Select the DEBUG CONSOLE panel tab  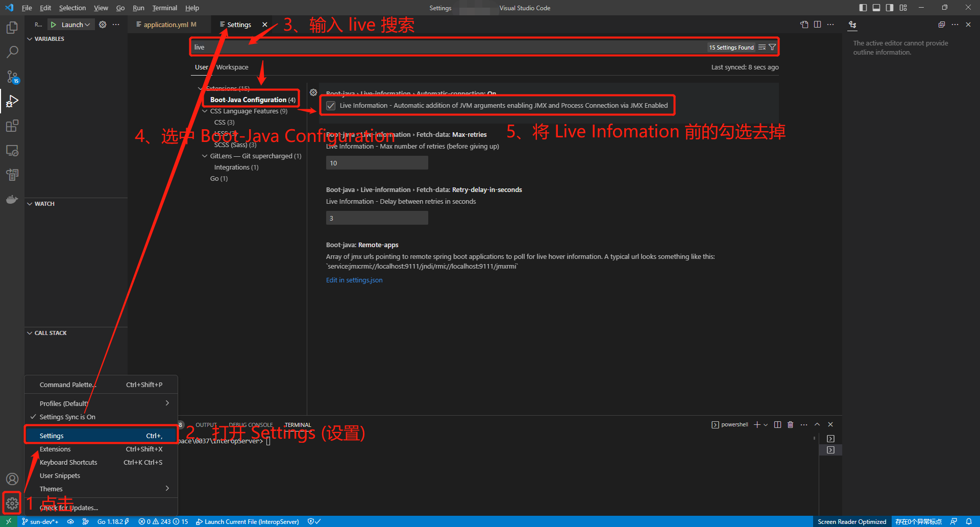[251, 424]
